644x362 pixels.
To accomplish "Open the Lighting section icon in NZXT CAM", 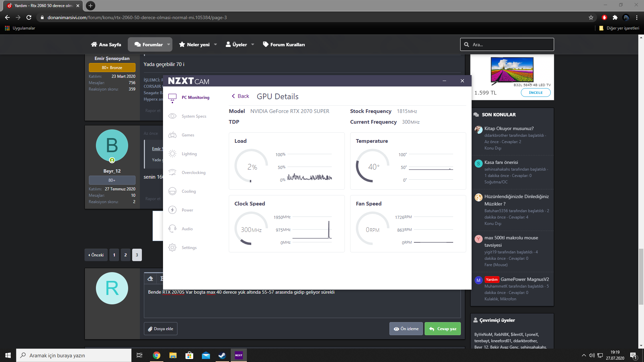I will point(172,154).
